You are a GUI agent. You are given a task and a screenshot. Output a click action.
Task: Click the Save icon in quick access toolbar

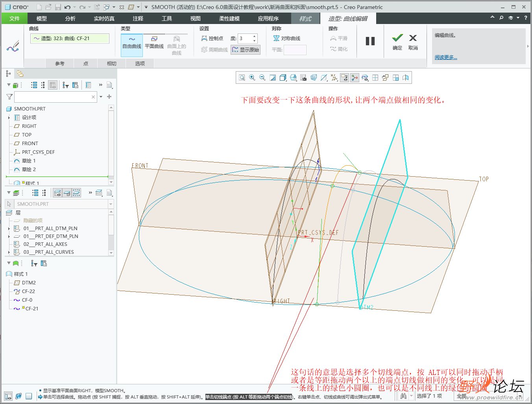(58, 7)
